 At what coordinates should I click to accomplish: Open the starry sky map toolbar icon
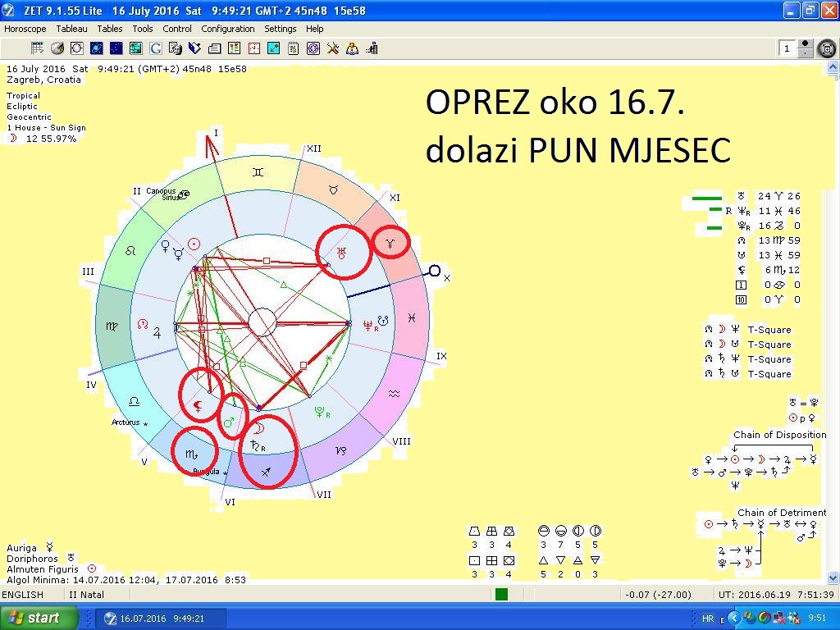(x=116, y=48)
